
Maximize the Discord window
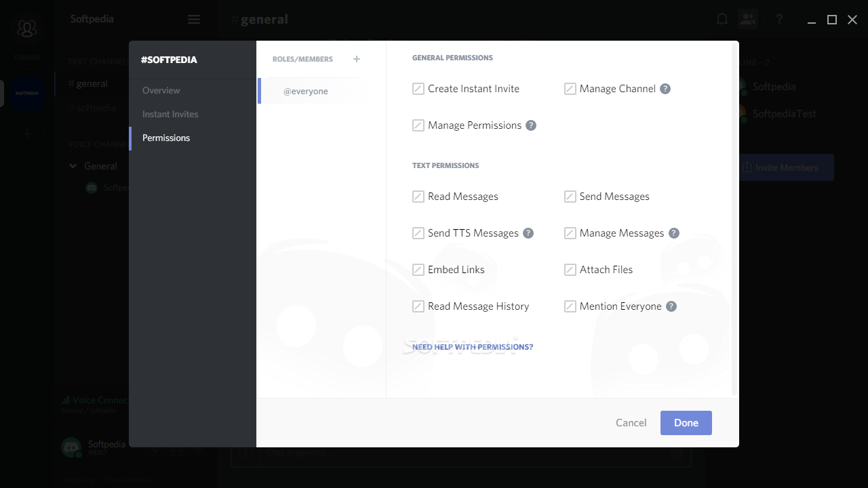pyautogui.click(x=832, y=20)
